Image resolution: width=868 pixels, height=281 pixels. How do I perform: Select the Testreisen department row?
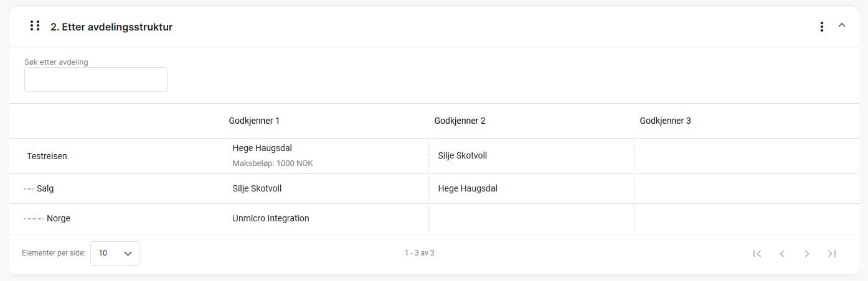(47, 156)
